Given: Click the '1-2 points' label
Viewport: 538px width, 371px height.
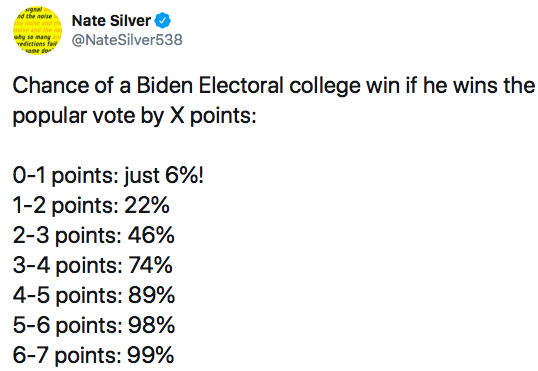Looking at the screenshot, I should point(66,206).
